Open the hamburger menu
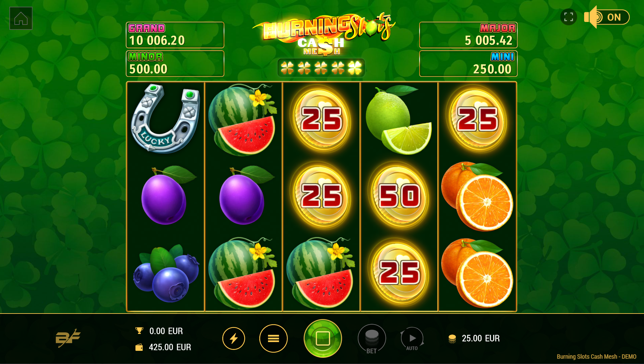 pyautogui.click(x=273, y=338)
